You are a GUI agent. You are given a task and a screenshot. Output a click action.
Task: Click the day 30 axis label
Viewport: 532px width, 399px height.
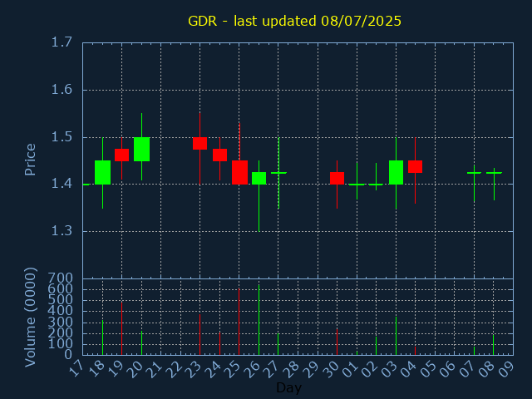tap(331, 369)
